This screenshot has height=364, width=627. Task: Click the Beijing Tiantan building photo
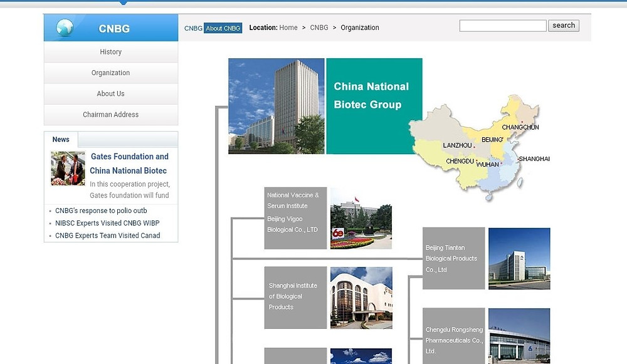[519, 259]
